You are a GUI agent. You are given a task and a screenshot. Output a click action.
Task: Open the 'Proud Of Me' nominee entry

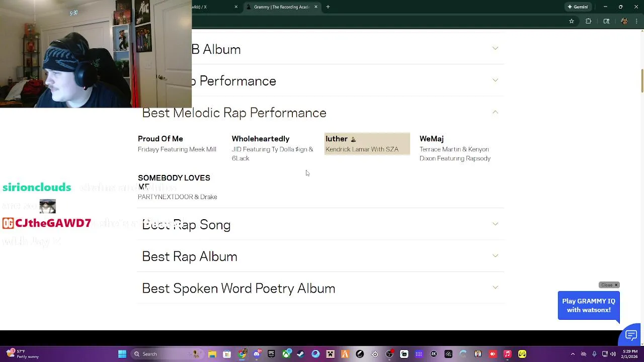click(x=177, y=144)
